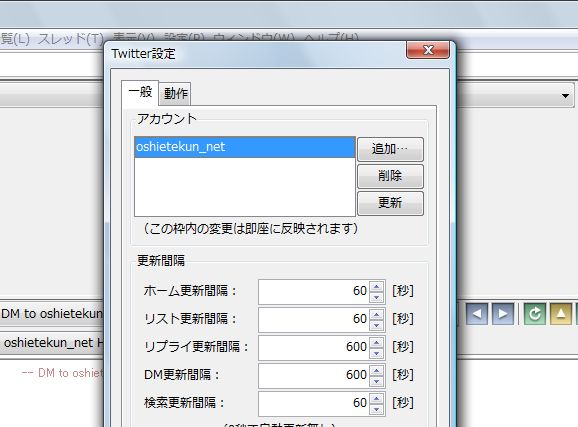Click the 追加… button
The image size is (578, 427).
pyautogui.click(x=390, y=149)
